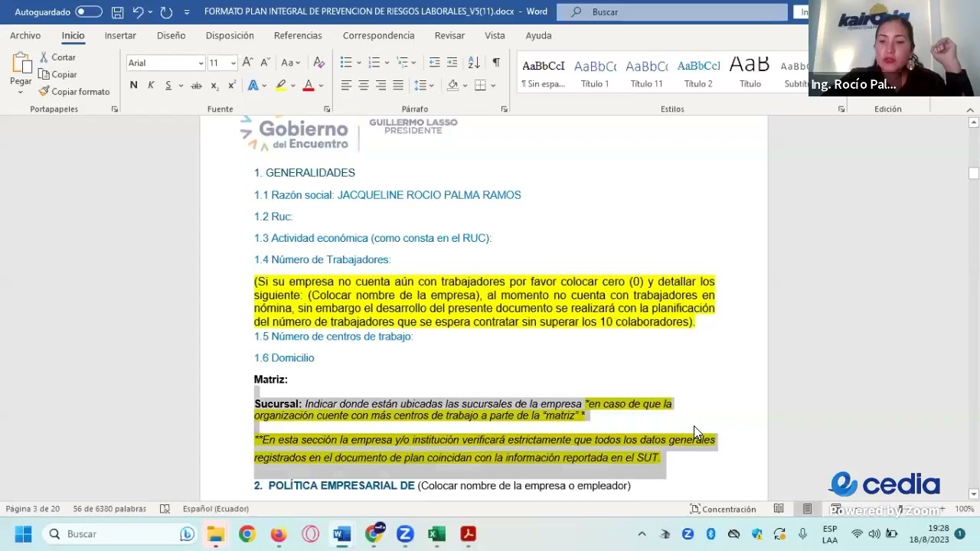Open line spacing dropdown
Image resolution: width=980 pixels, height=551 pixels.
[423, 85]
